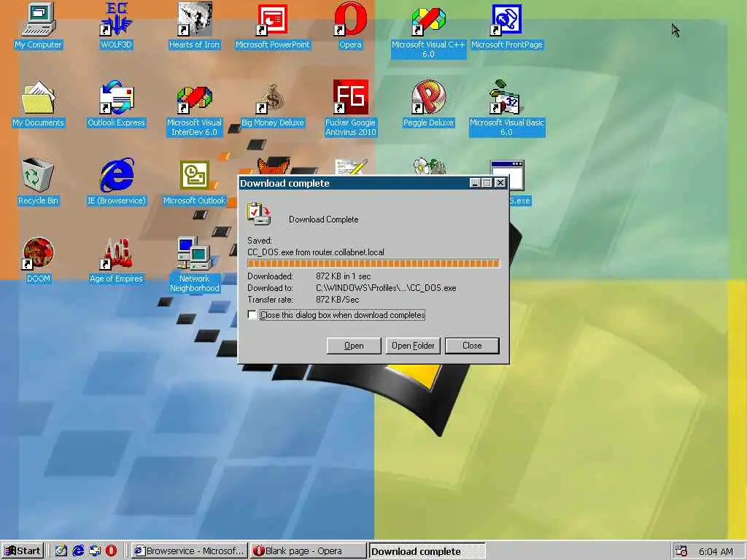
Task: Click 'CC_DOS.exe from router.collabnet.local' text
Action: 315,252
